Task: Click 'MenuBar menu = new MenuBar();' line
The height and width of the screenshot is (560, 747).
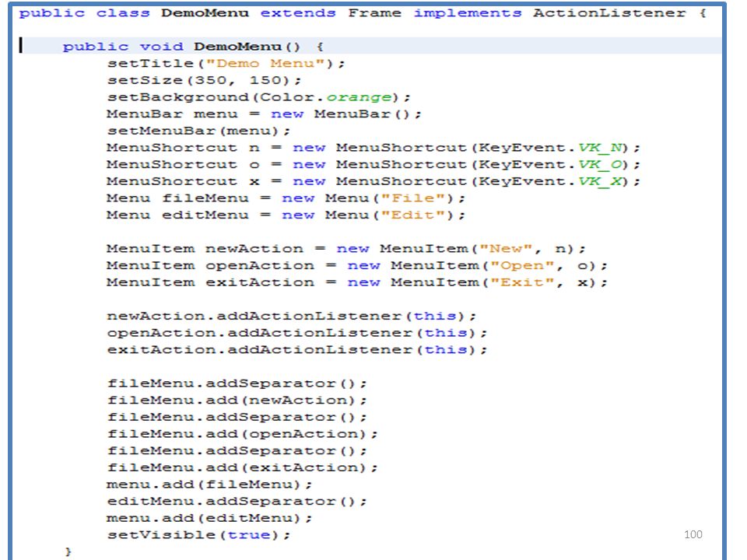Action: 264,114
